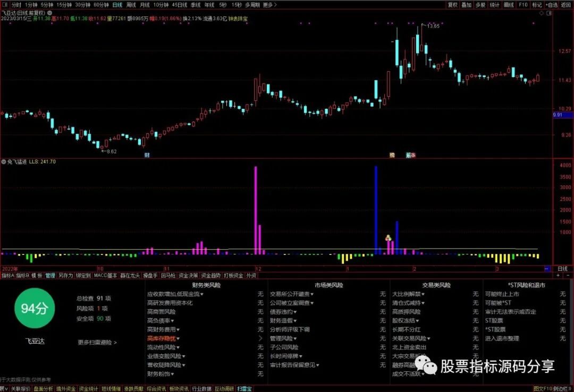The width and height of the screenshot is (574, 392).
Task: Click the green 94分 score circle
Action: coord(35,308)
